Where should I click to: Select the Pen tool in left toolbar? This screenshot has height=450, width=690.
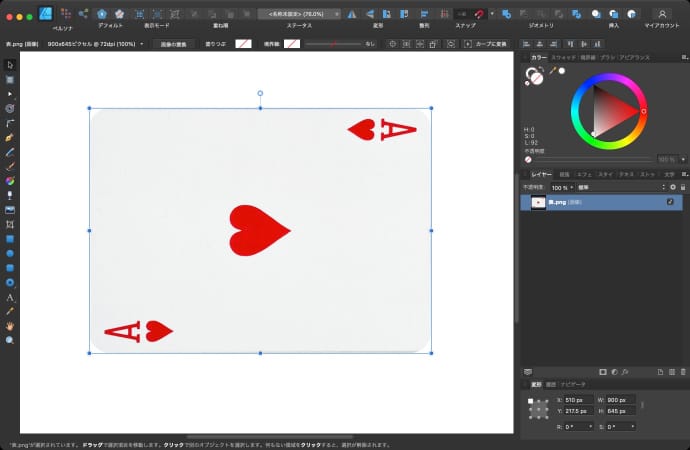10,136
